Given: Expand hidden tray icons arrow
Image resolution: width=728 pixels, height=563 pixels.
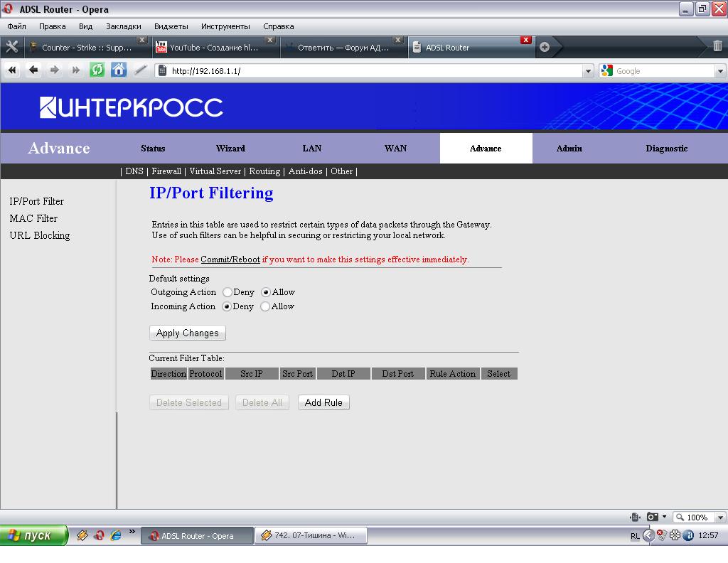Looking at the screenshot, I should [648, 535].
